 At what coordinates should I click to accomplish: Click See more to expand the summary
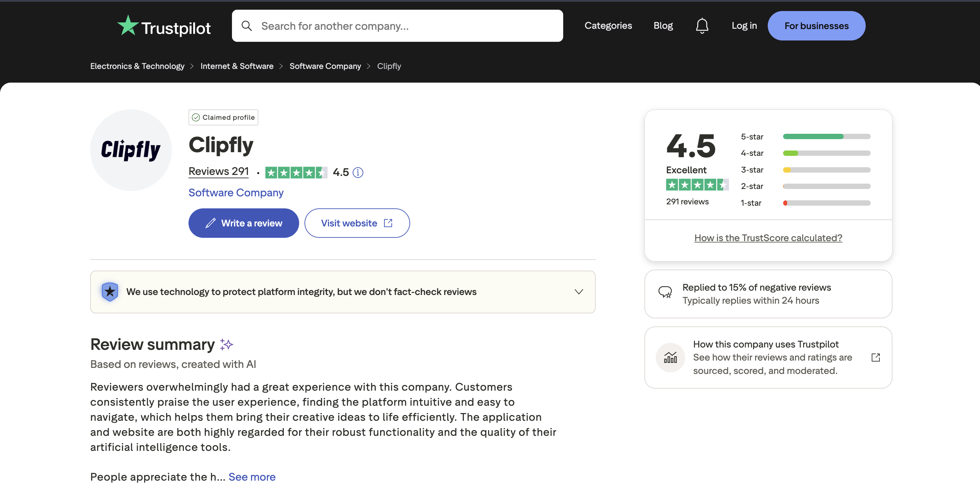coord(252,476)
